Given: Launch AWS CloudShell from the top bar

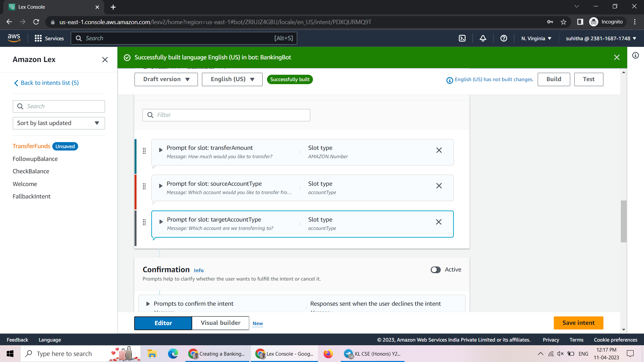Looking at the screenshot, I should click(x=462, y=38).
